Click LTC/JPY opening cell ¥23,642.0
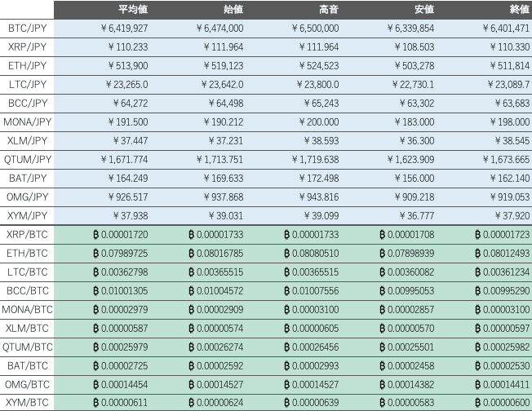 click(222, 85)
